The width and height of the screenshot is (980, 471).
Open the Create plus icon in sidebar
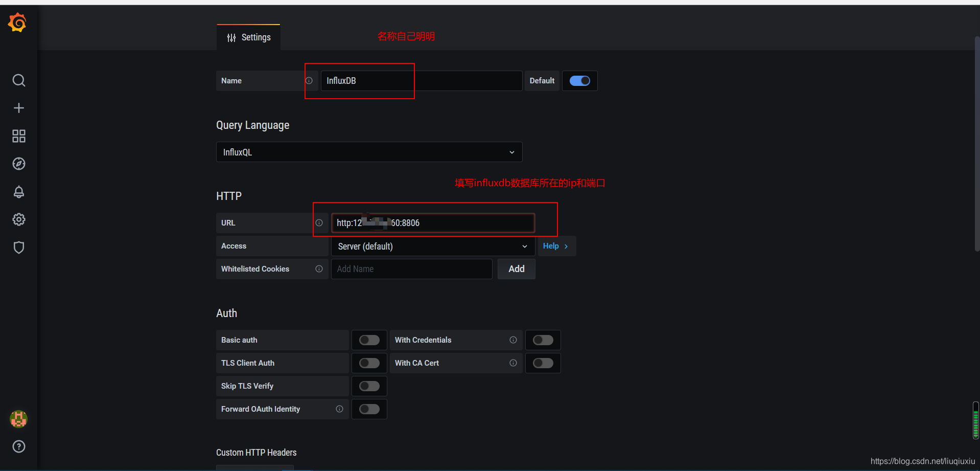[19, 108]
